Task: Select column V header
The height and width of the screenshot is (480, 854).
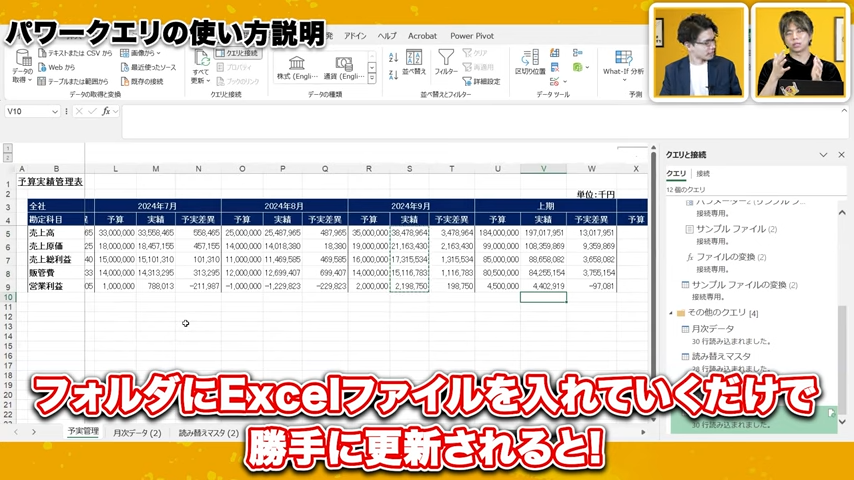Action: point(543,169)
